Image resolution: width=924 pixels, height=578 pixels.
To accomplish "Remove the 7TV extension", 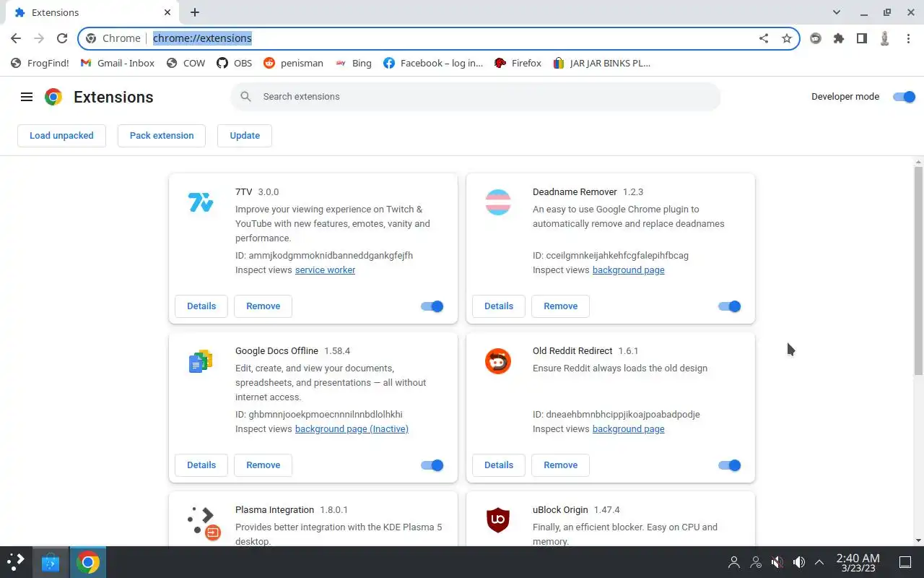I will tap(263, 306).
